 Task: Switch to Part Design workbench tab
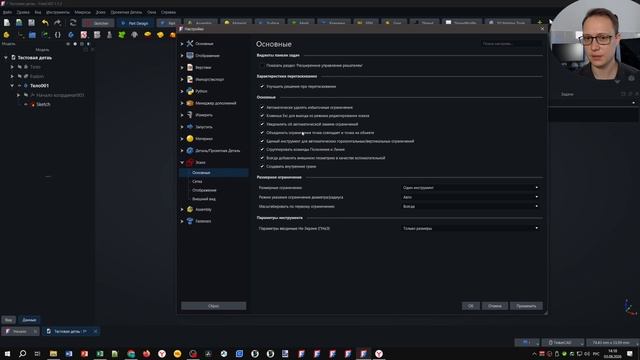point(135,23)
